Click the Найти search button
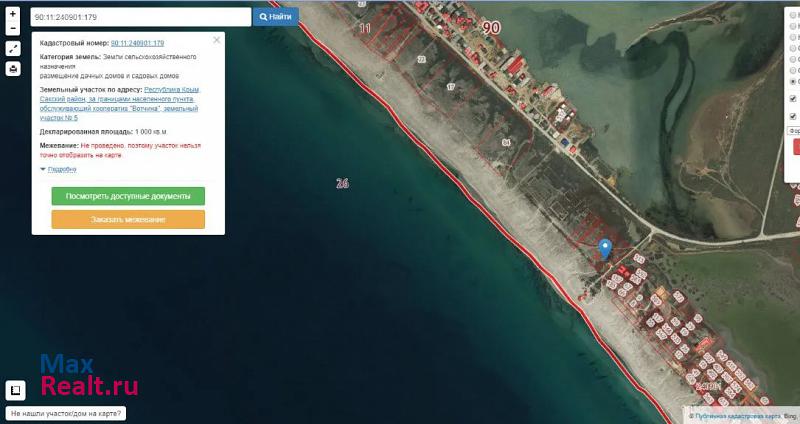The image size is (800, 424). pyautogui.click(x=275, y=17)
